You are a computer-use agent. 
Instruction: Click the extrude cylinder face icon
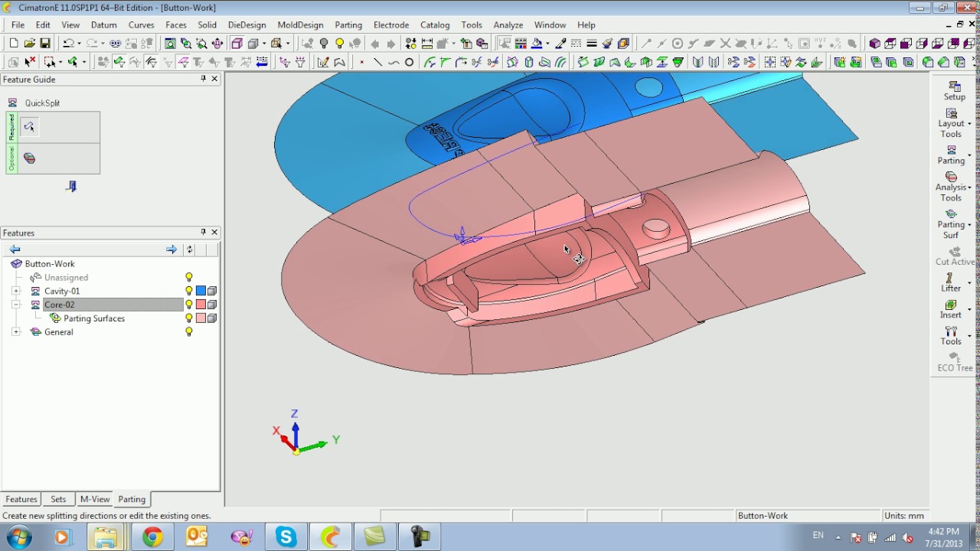[x=528, y=62]
